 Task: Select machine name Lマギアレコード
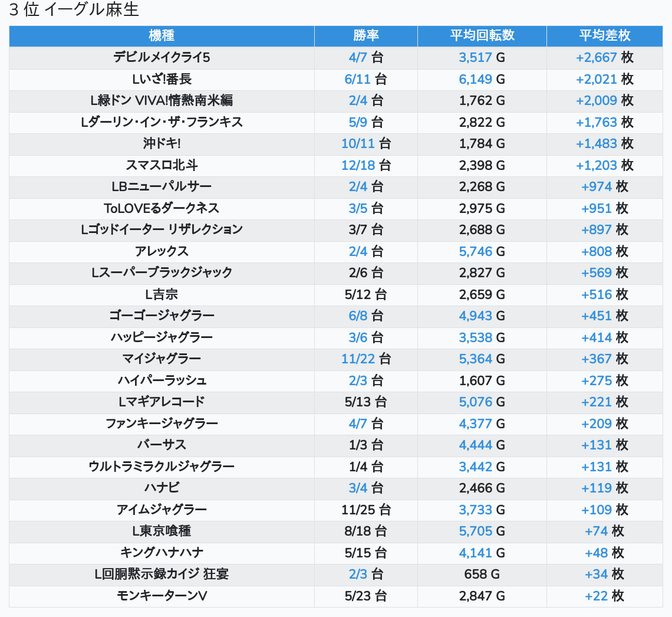click(x=162, y=402)
